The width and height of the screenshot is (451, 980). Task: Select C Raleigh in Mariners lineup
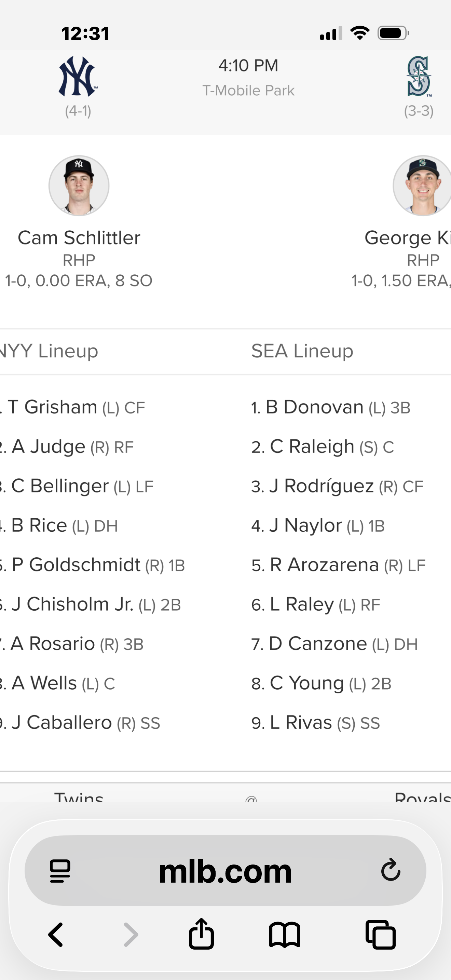(312, 447)
